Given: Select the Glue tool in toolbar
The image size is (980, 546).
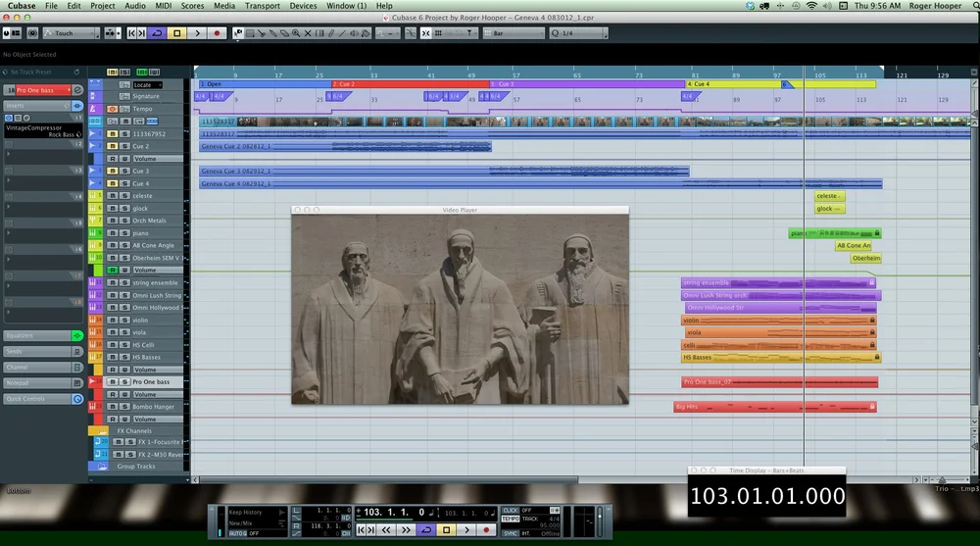Looking at the screenshot, I should point(273,33).
